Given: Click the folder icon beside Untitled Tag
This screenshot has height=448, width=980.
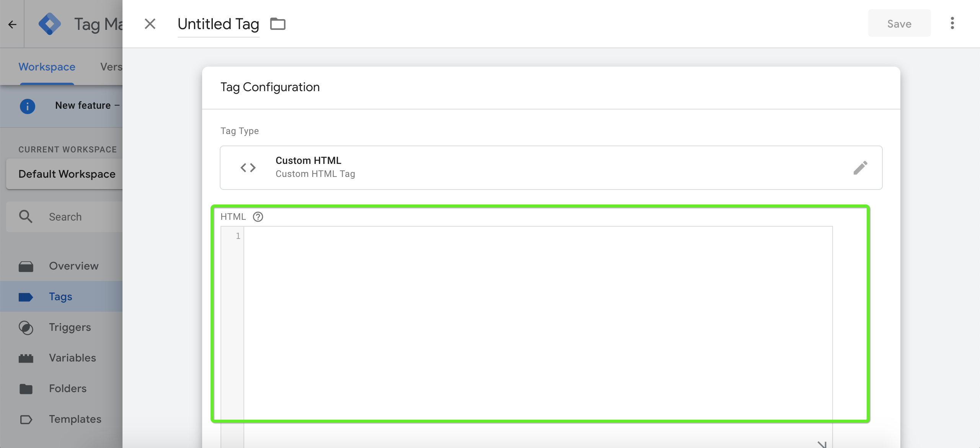Looking at the screenshot, I should tap(278, 24).
